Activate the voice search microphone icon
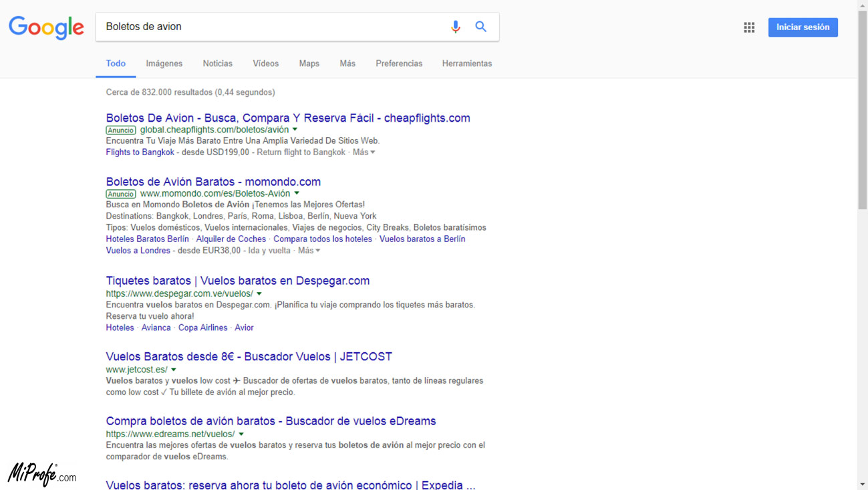The width and height of the screenshot is (868, 490). coord(456,27)
